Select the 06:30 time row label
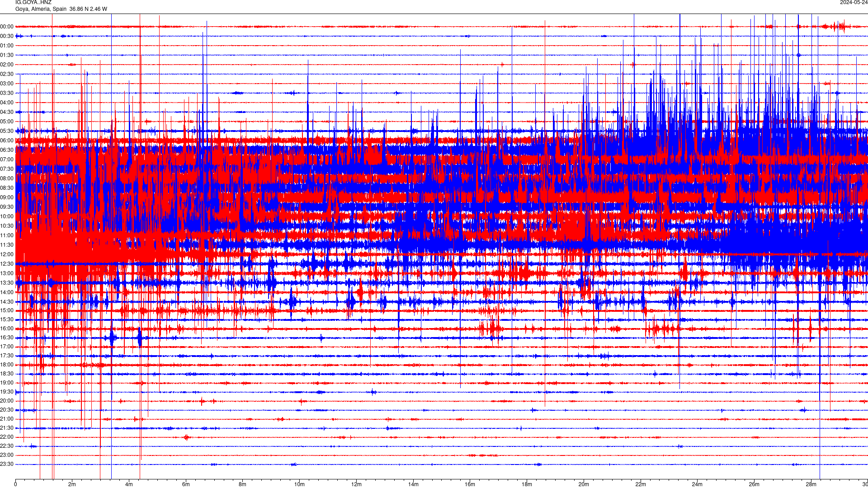Image resolution: width=868 pixels, height=488 pixels. (7, 150)
